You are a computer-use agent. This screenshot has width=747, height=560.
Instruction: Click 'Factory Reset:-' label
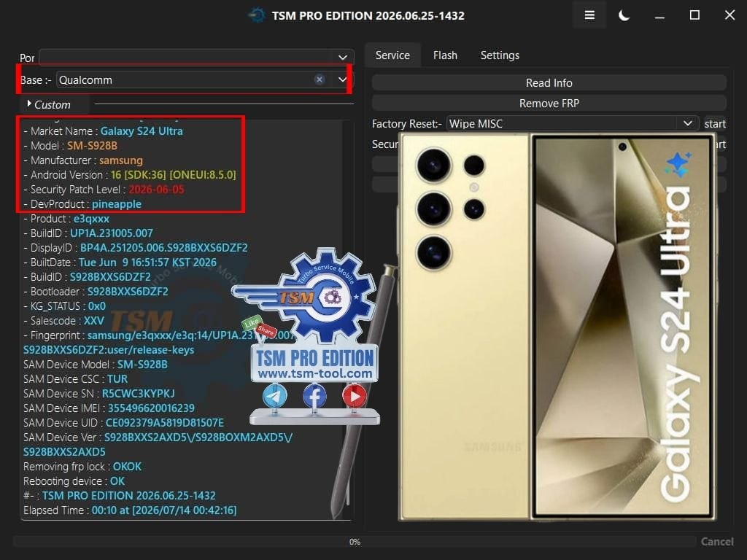[x=407, y=124]
